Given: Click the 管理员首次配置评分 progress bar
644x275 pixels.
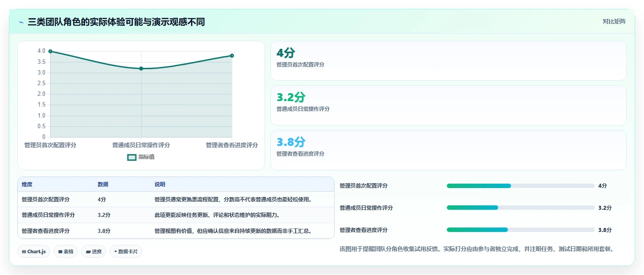Looking at the screenshot, I should tap(520, 186).
